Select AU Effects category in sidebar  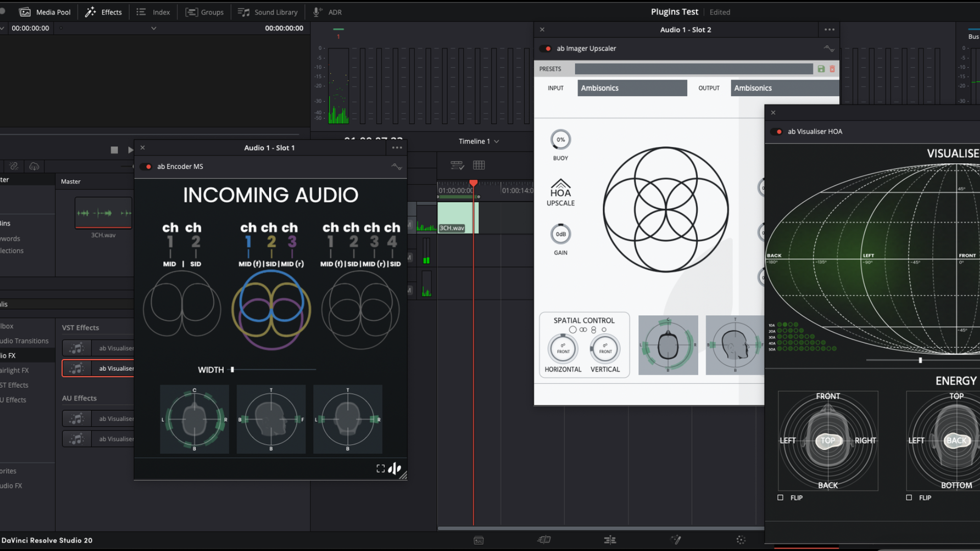[x=14, y=400]
